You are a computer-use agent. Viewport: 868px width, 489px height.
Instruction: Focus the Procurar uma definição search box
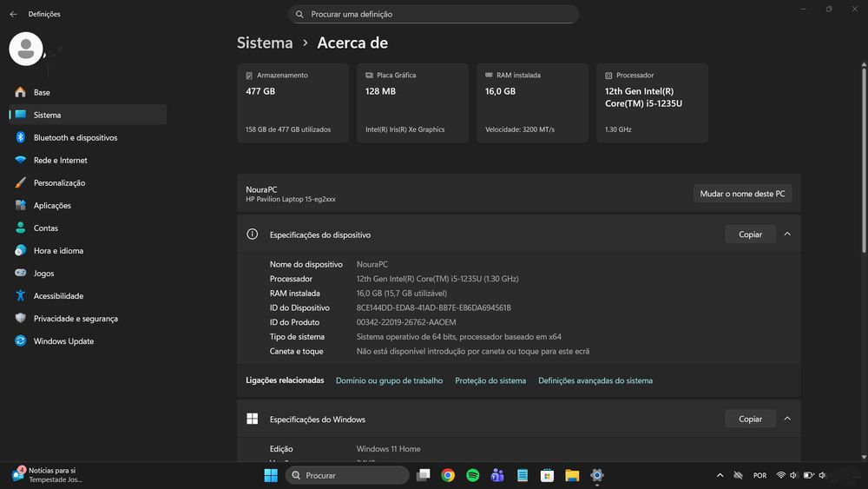[433, 14]
